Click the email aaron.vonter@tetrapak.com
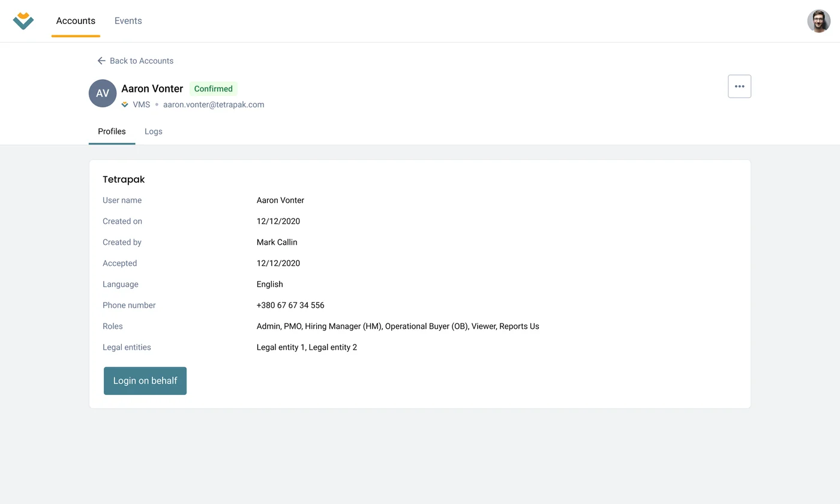Viewport: 840px width, 504px height. [214, 104]
